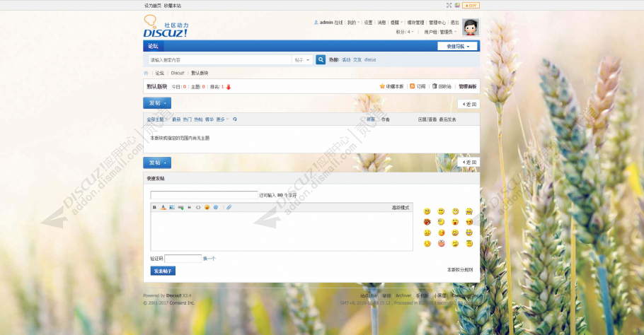Open 发帖 dropdown above the thread list
The height and width of the screenshot is (335, 644).
tap(157, 103)
